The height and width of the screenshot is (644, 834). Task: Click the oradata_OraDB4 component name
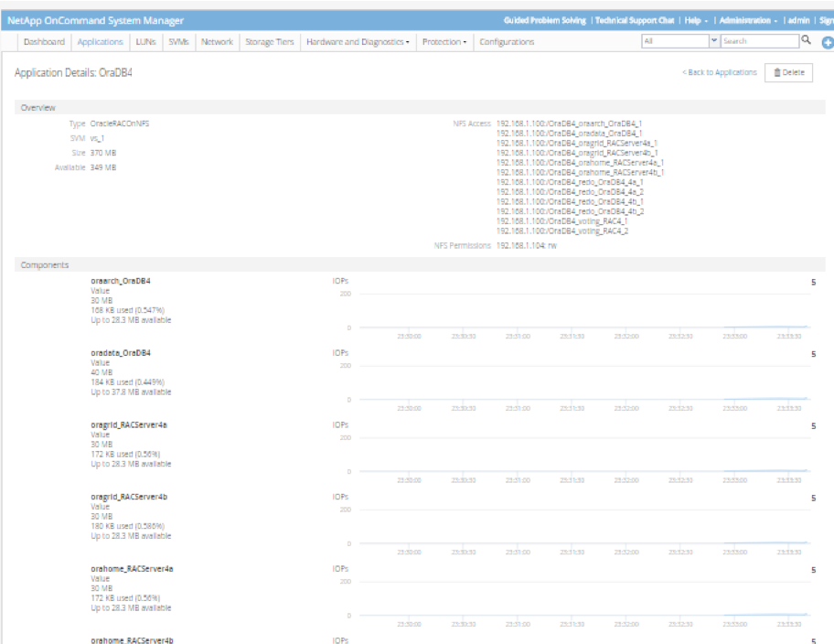pos(121,352)
